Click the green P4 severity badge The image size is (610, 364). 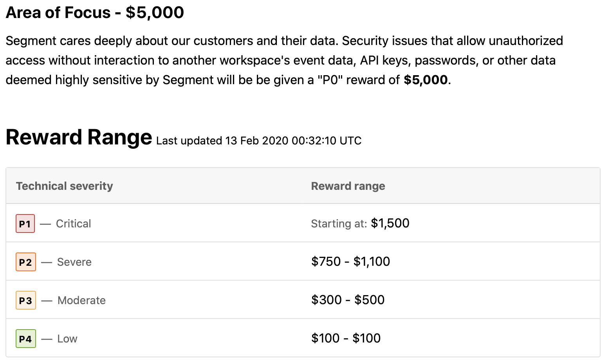[x=26, y=339]
